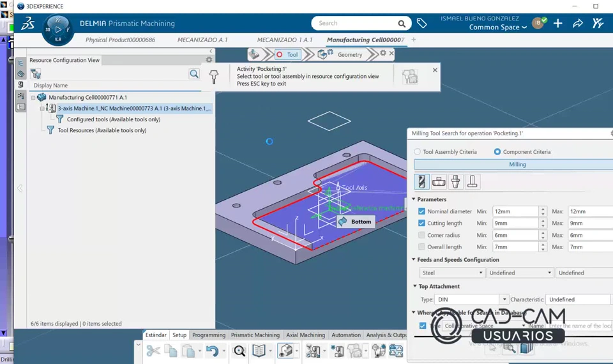613x364 pixels.
Task: Open the 3DEXPERIENCE compass play button
Action: [58, 29]
